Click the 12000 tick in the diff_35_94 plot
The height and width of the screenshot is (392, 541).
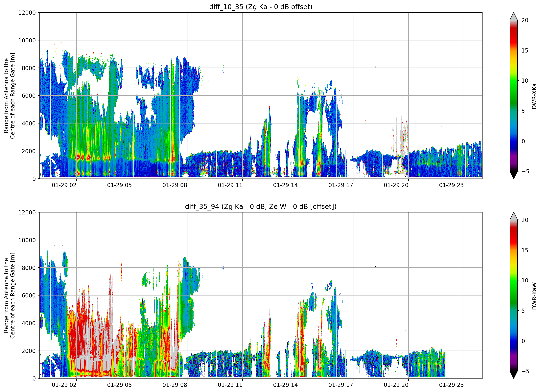pyautogui.click(x=27, y=212)
